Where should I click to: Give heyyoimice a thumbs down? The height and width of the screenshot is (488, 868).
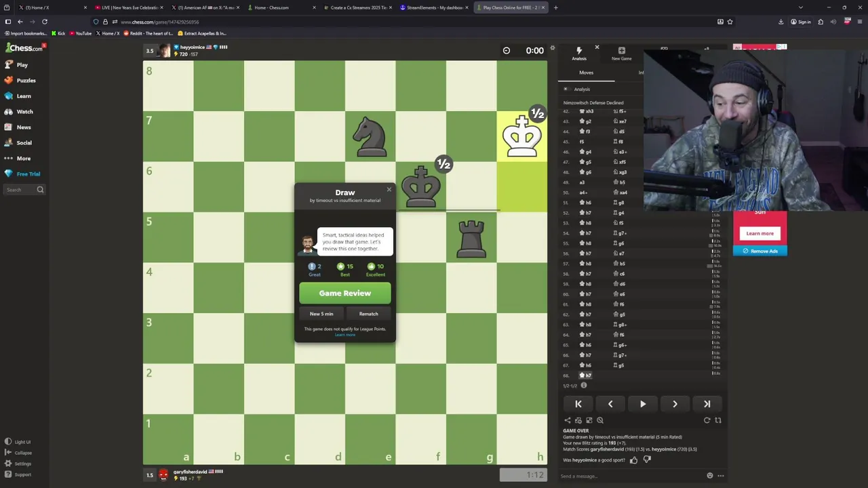click(x=647, y=460)
